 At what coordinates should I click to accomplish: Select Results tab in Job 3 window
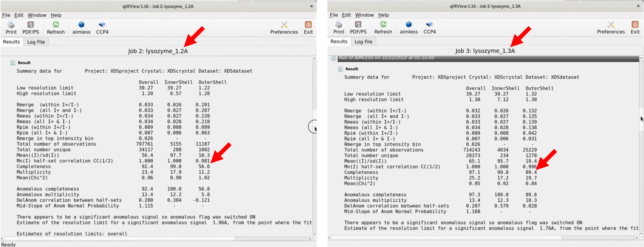339,41
